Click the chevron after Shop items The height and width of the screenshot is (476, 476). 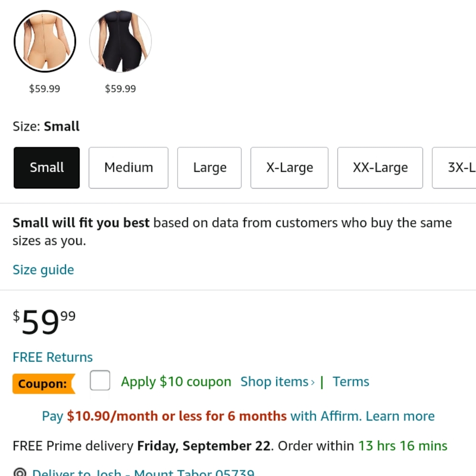[313, 383]
